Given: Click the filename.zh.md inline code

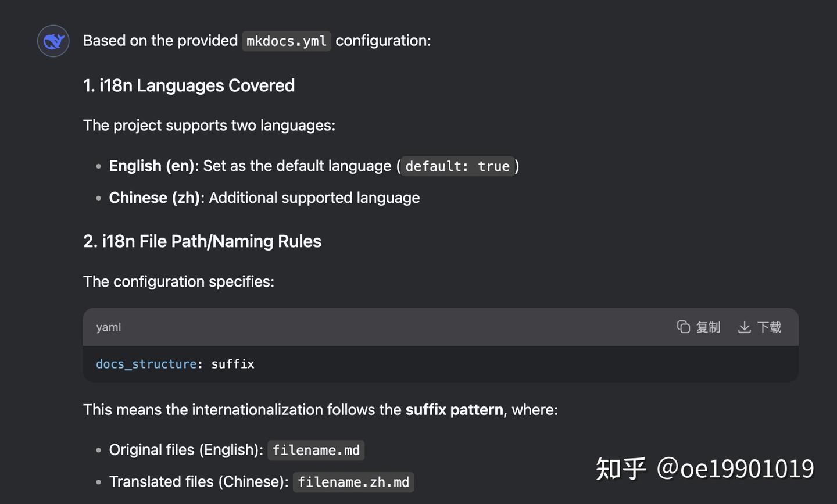Looking at the screenshot, I should (x=353, y=482).
